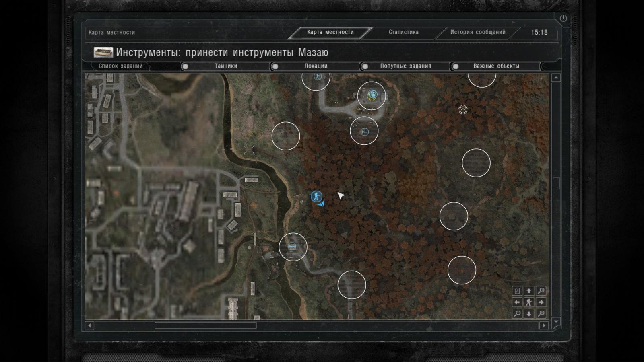Click the power icon to close the PDA
Viewport: 644px width, 362px height.
[x=563, y=18]
